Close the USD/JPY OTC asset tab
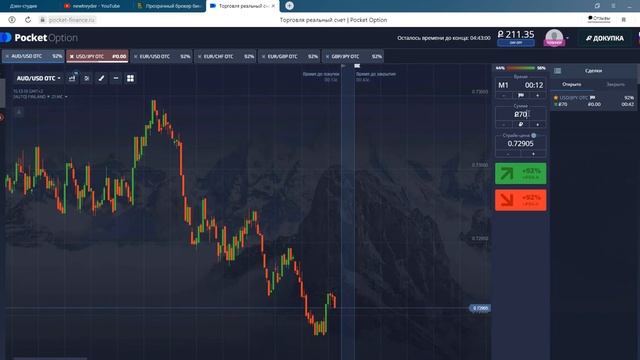The width and height of the screenshot is (640, 360). click(x=71, y=56)
